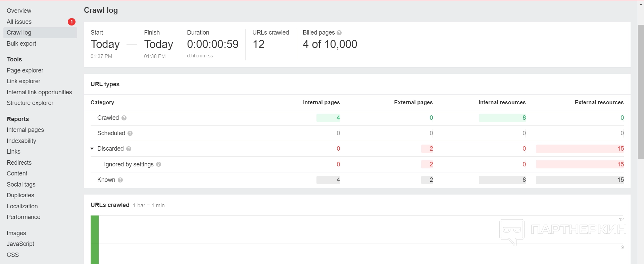
Task: Click the crawled internal resources count 8
Action: coord(524,118)
